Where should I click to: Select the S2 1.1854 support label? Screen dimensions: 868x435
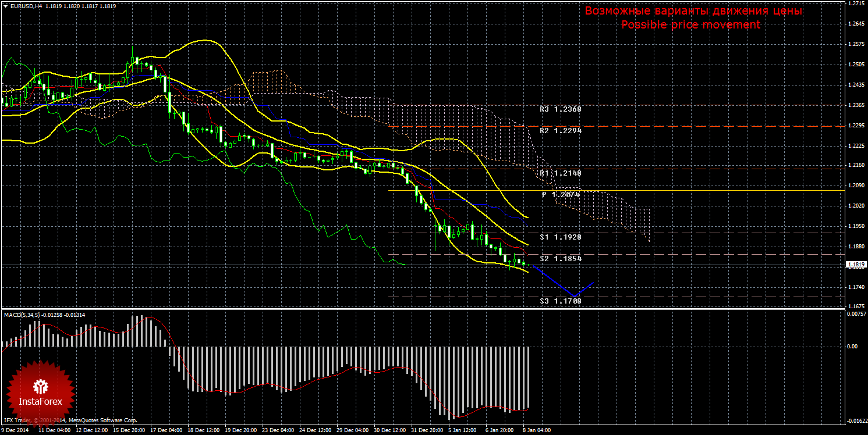(560, 258)
